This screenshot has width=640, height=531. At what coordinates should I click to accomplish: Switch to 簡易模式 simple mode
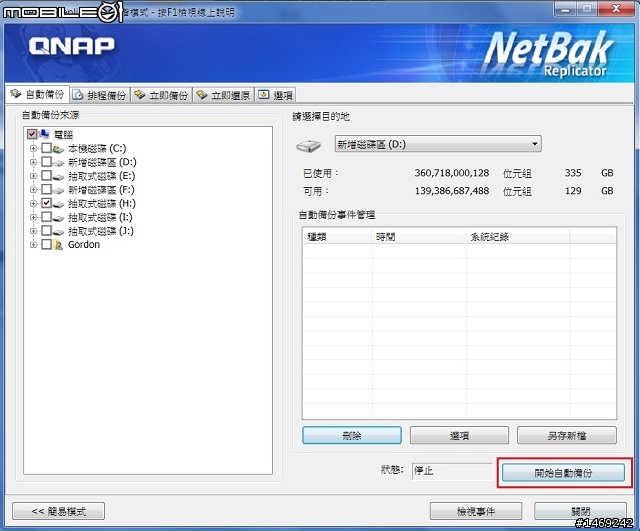click(58, 511)
